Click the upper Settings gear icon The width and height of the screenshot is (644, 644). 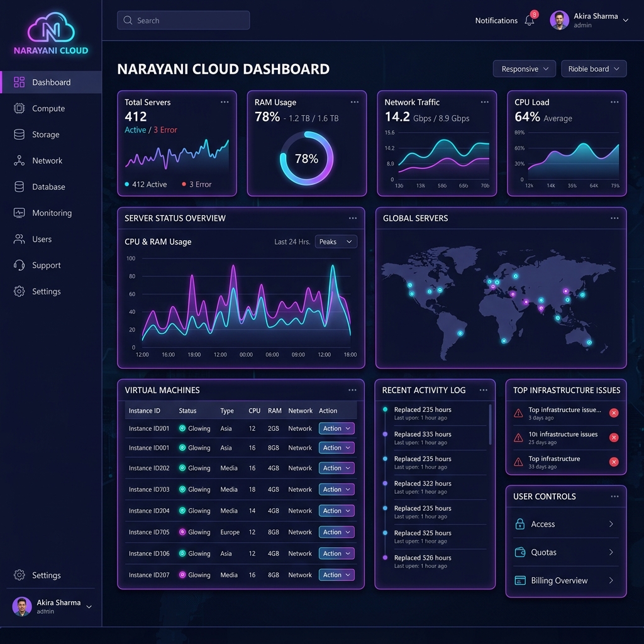tap(19, 291)
